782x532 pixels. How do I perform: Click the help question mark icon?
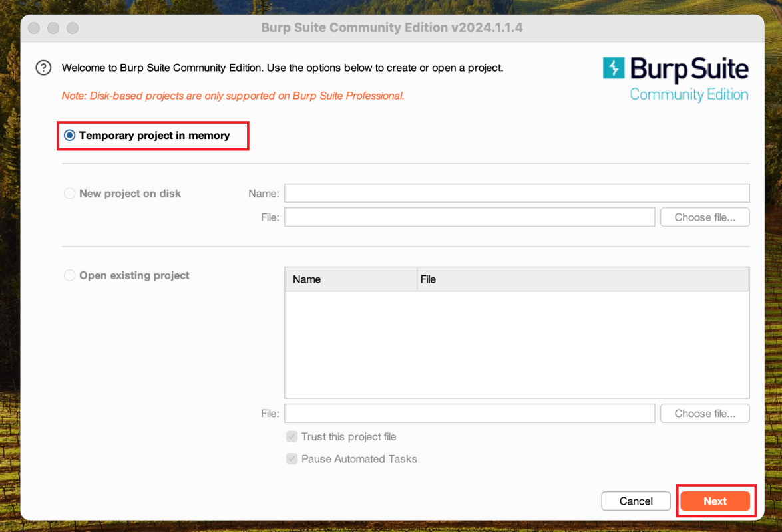coord(43,68)
